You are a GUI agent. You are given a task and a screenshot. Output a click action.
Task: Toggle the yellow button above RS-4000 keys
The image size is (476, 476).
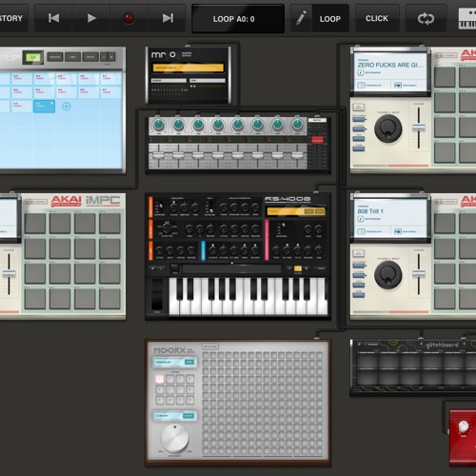298,268
